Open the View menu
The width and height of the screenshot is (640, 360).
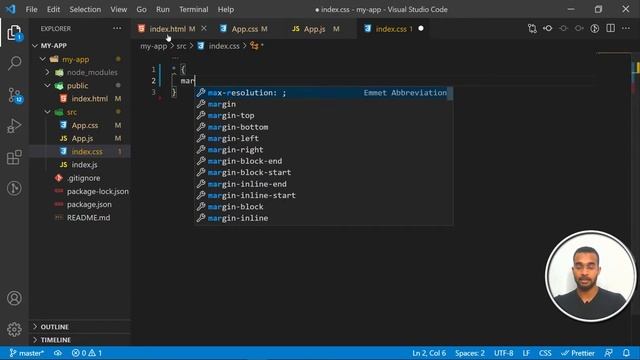tap(118, 9)
